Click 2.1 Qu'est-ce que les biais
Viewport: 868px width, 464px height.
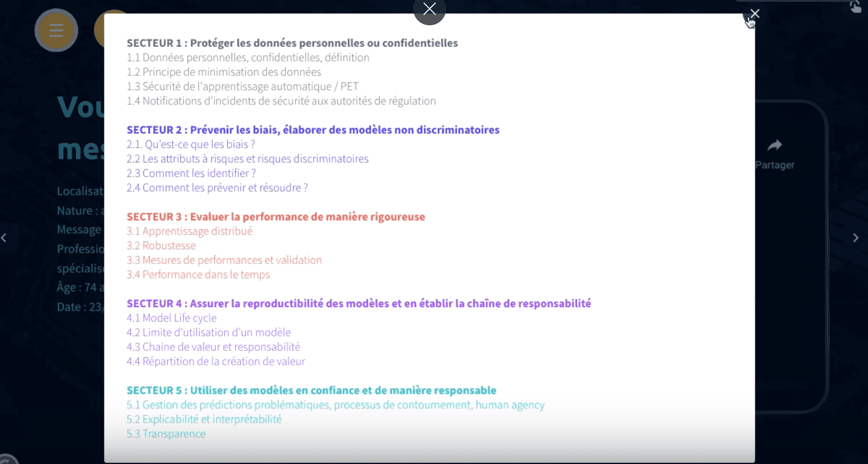[191, 144]
